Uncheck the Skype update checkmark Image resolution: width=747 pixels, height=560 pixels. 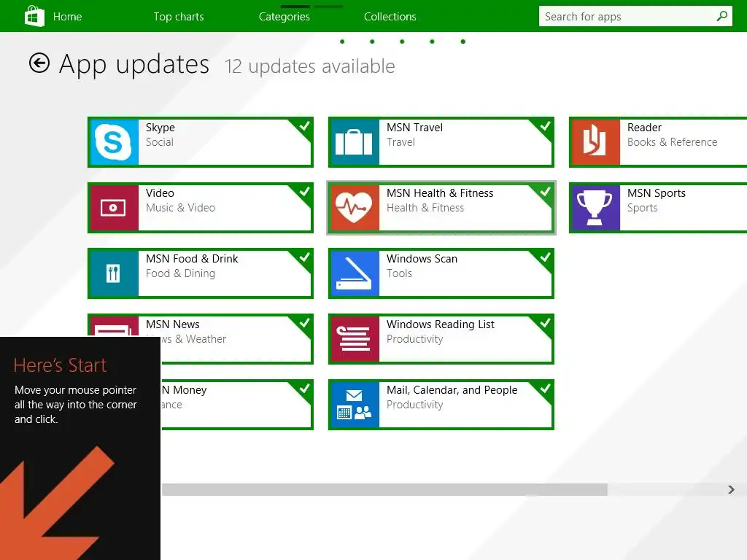[x=304, y=126]
